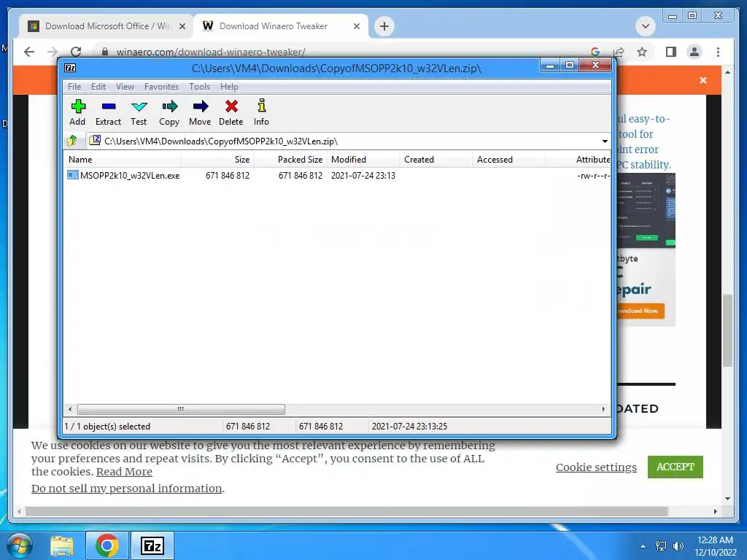The image size is (747, 560).
Task: Dismiss the orange banner with its X
Action: click(703, 80)
